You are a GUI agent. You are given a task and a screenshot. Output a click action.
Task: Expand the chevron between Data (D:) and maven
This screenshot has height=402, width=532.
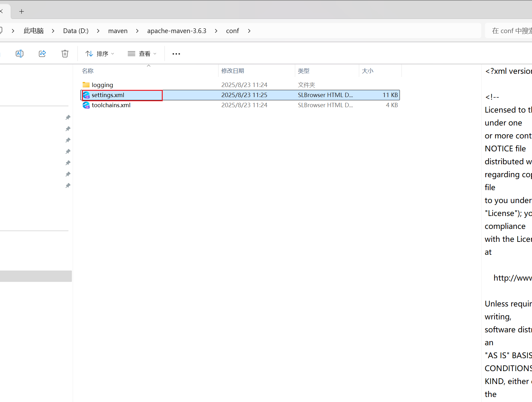point(98,31)
